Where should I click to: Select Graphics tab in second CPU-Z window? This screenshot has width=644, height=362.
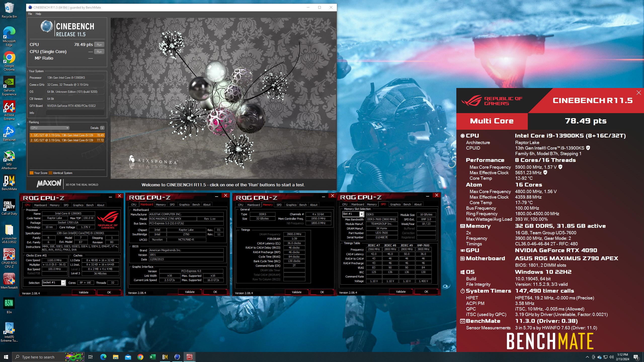184,205
